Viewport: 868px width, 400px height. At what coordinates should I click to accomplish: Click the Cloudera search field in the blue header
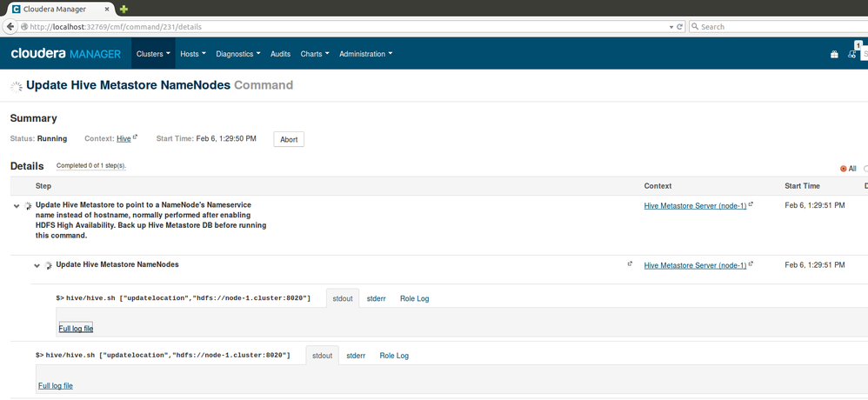tap(865, 54)
